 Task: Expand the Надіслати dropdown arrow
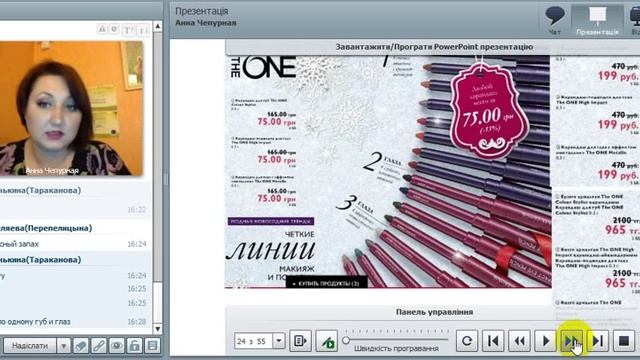click(x=63, y=346)
